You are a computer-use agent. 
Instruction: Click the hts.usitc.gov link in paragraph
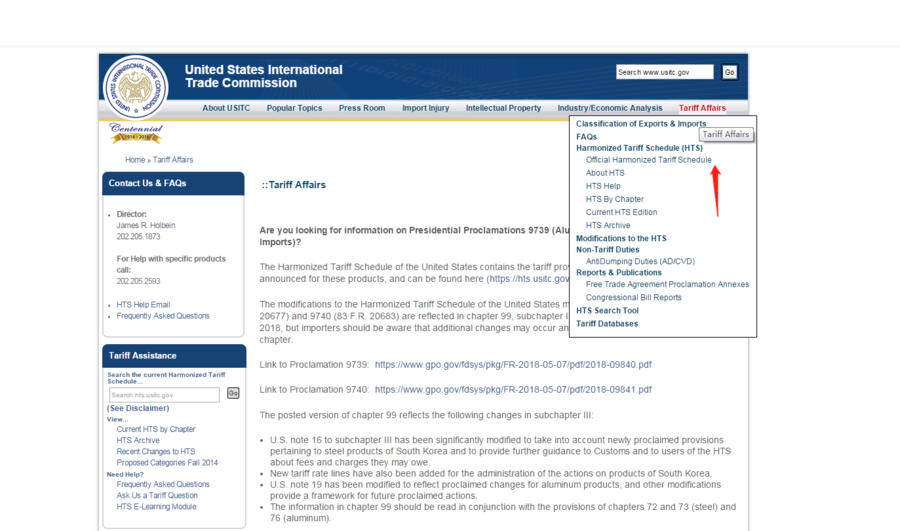[x=529, y=279]
